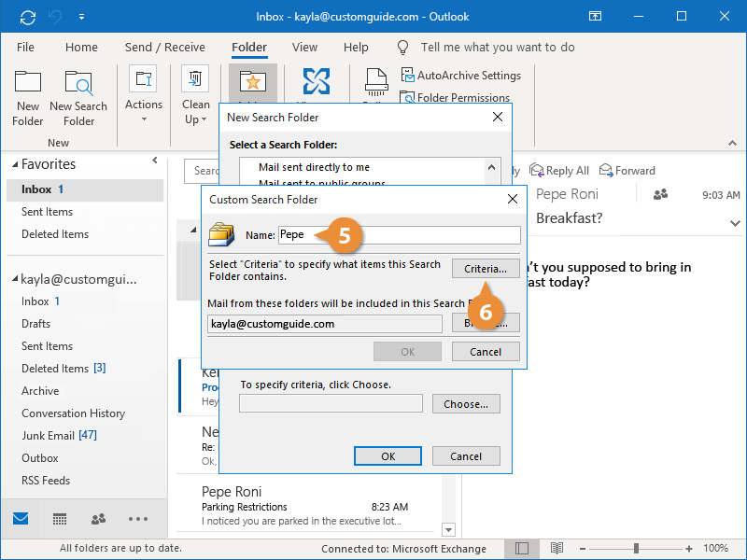747x560 pixels.
Task: Expand the message header chevron
Action: (x=735, y=223)
